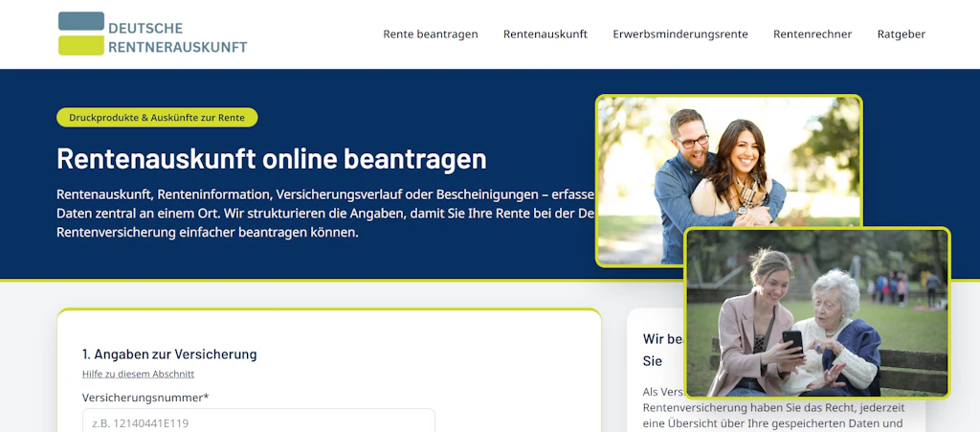Go to Erwerbsminderungsrente page

click(x=680, y=34)
